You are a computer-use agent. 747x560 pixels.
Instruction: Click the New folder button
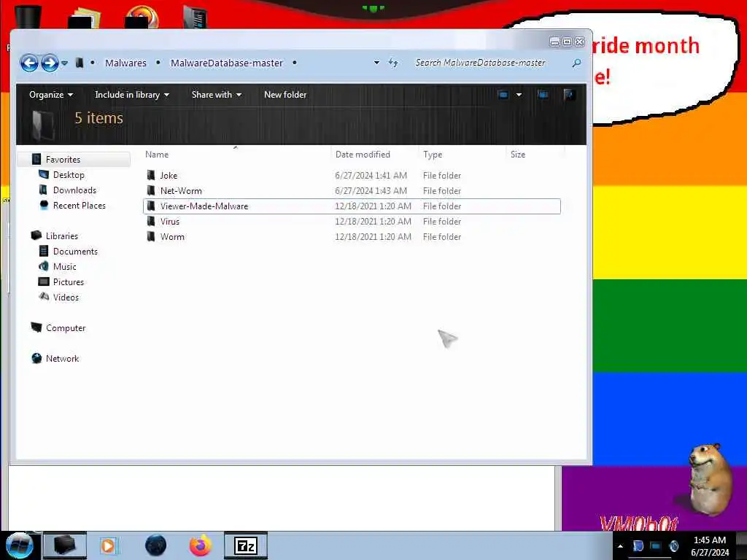285,95
